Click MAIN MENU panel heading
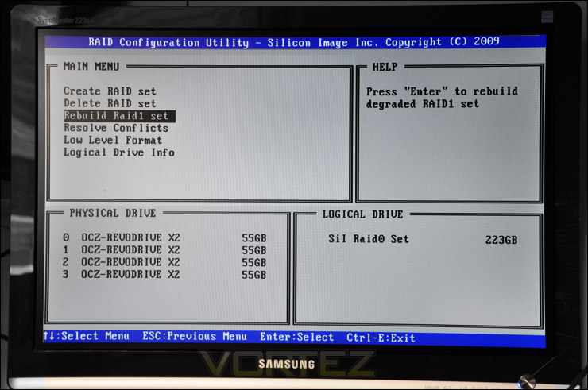This screenshot has width=588, height=390. tap(91, 67)
